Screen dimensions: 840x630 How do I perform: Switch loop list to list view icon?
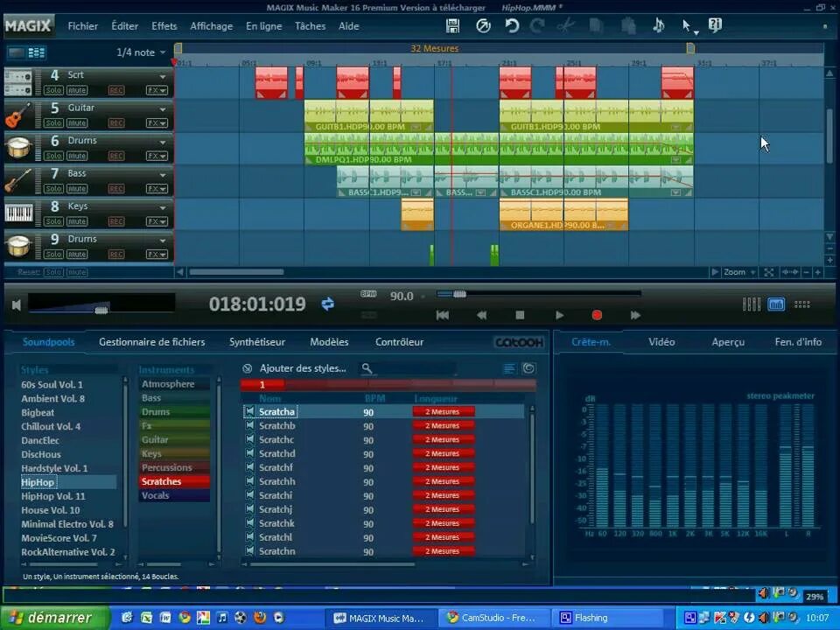509,368
